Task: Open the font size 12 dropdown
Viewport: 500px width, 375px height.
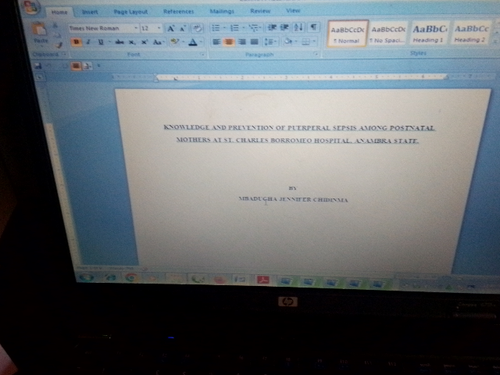Action: click(x=159, y=28)
